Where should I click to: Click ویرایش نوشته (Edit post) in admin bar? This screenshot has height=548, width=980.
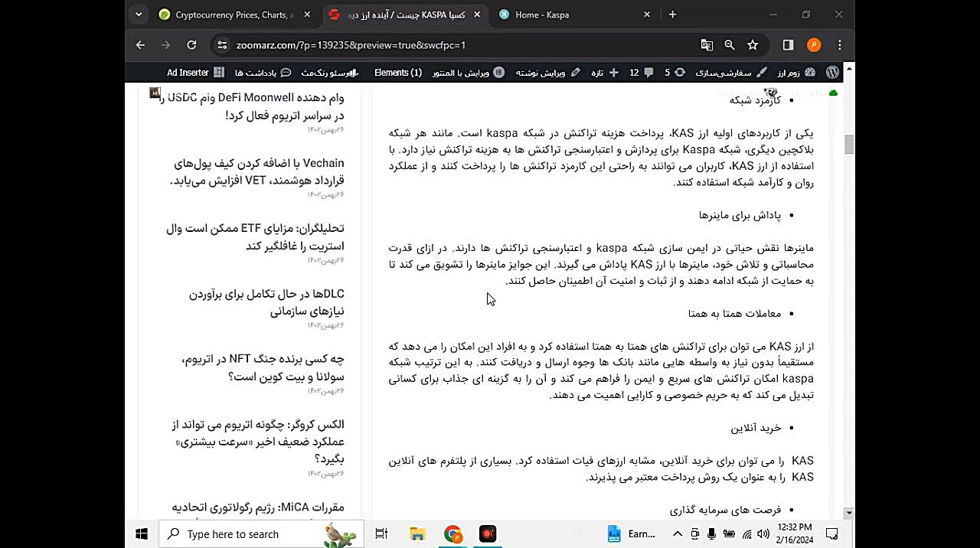click(x=547, y=73)
